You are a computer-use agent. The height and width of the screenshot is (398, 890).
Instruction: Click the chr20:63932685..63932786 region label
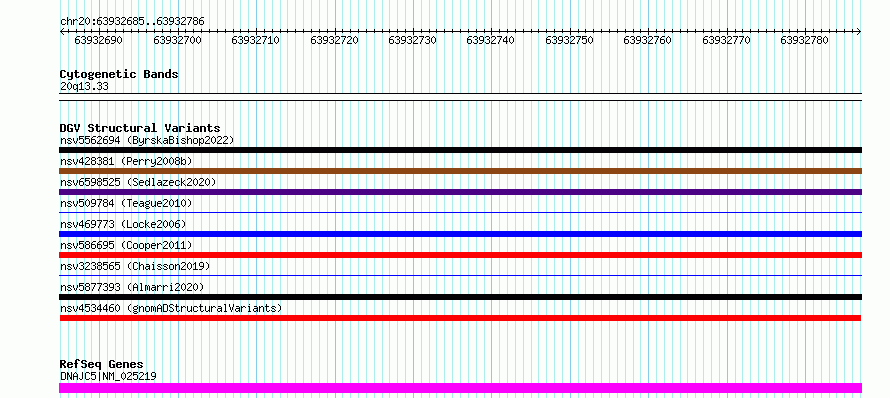[132, 22]
